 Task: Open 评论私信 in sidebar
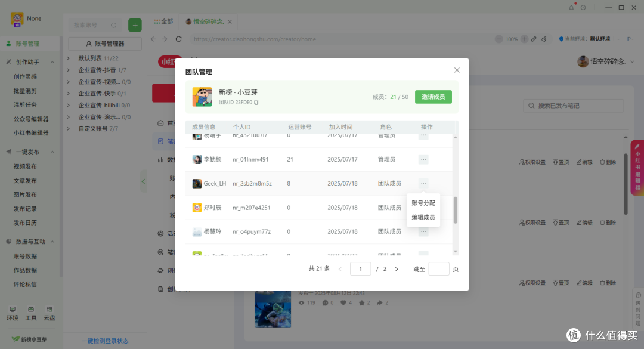(25, 284)
